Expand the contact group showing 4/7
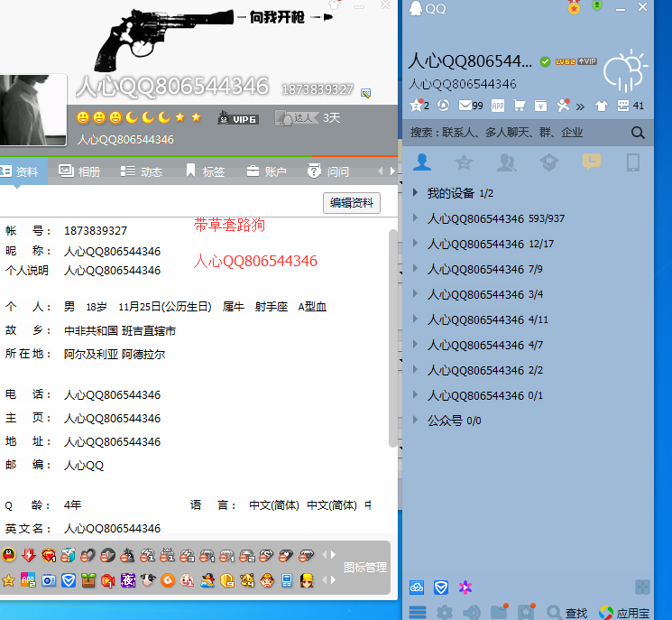 click(415, 345)
